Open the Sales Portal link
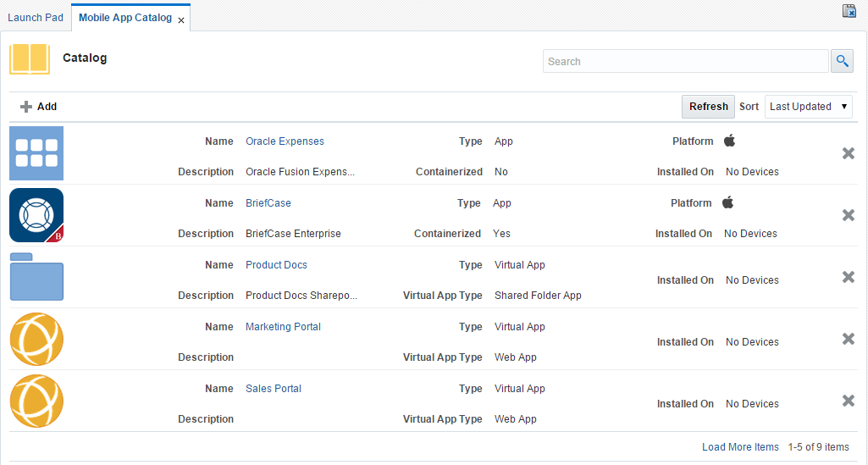 (x=274, y=389)
